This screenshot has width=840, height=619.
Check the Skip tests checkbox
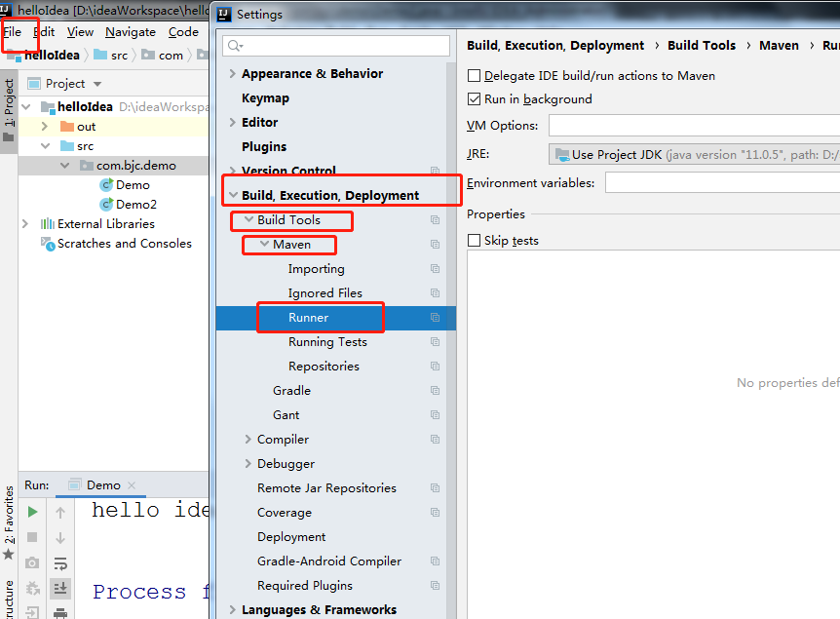coord(474,240)
